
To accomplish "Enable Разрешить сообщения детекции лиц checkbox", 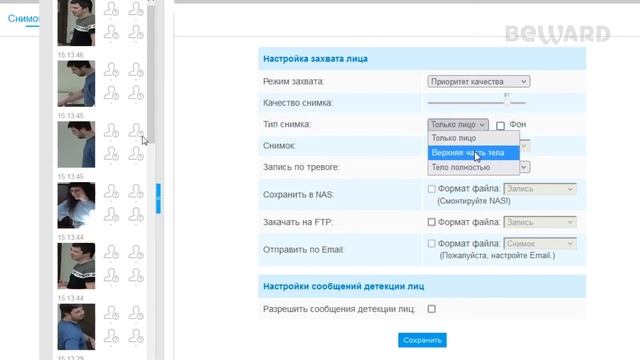I will click(431, 309).
